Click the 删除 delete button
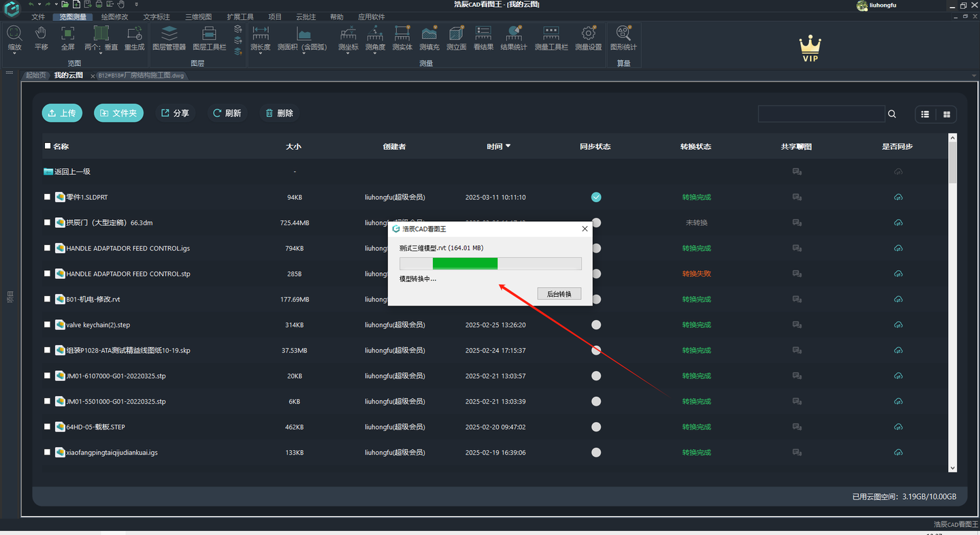The image size is (980, 535). (279, 113)
